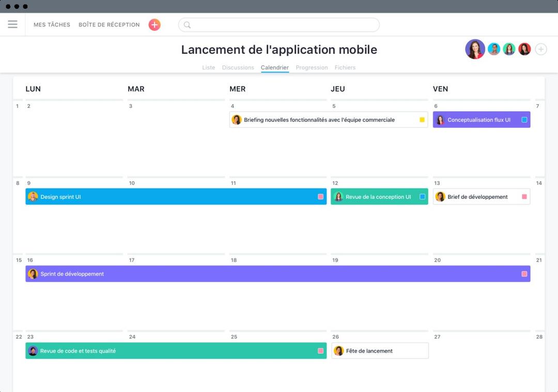The height and width of the screenshot is (392, 558).
Task: Click the assignee avatar on 'Design sprint UI'
Action: click(34, 196)
